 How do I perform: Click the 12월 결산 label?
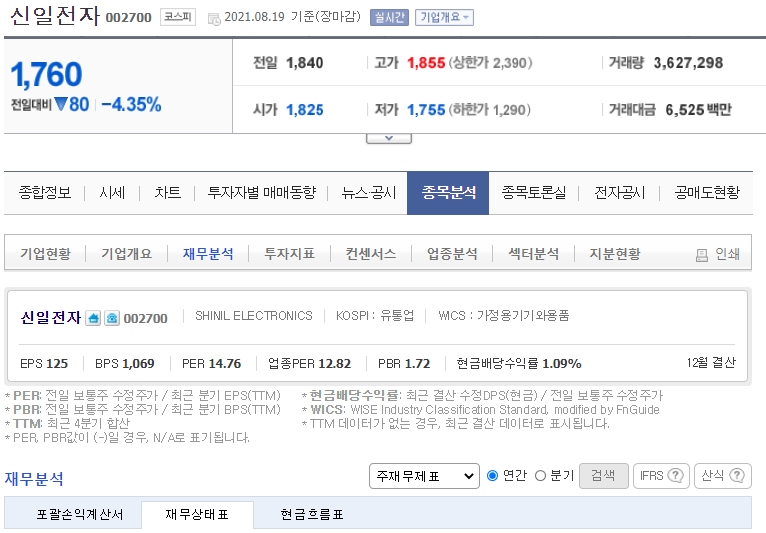(711, 362)
